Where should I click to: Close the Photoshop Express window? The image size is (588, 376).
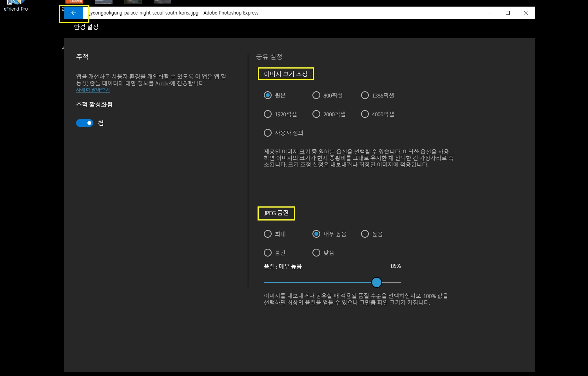pyautogui.click(x=526, y=13)
